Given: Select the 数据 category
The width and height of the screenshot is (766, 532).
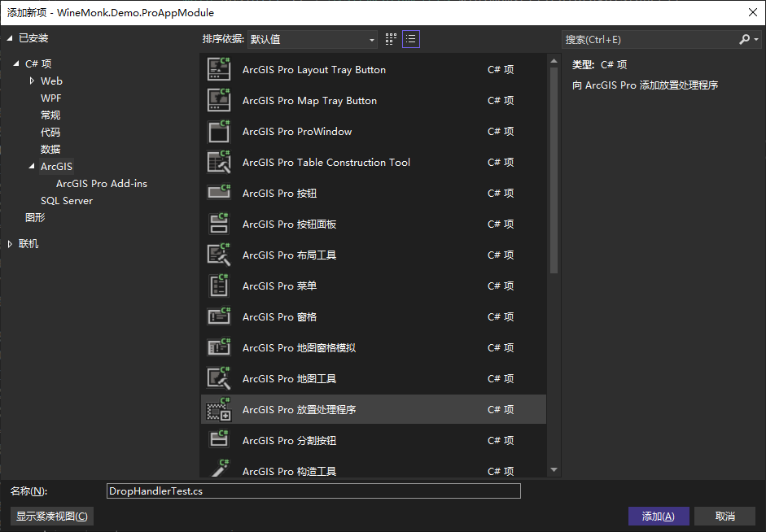Looking at the screenshot, I should click(x=50, y=150).
